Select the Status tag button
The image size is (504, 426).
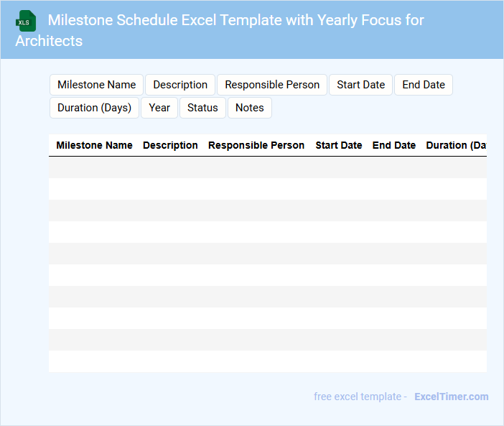[202, 108]
